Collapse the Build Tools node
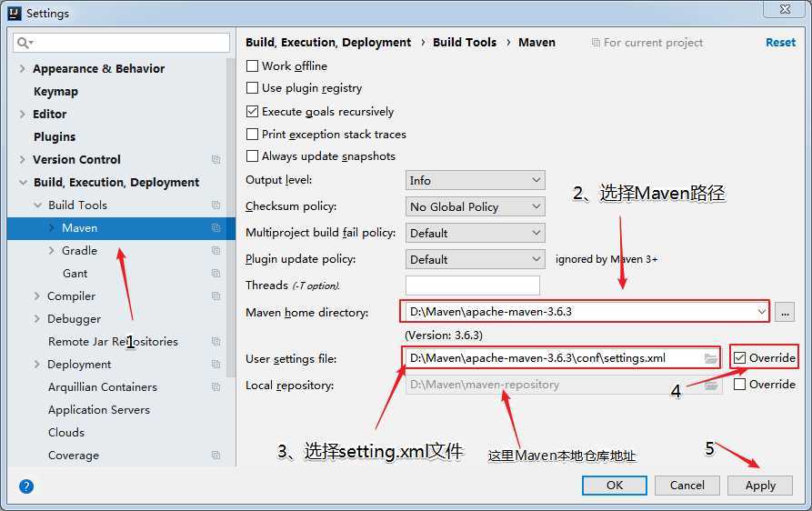Image resolution: width=812 pixels, height=511 pixels. (37, 205)
